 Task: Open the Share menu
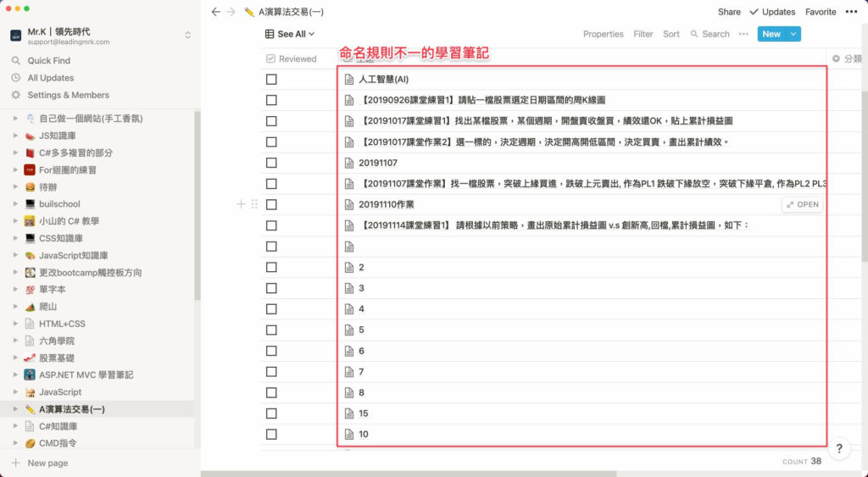tap(729, 12)
